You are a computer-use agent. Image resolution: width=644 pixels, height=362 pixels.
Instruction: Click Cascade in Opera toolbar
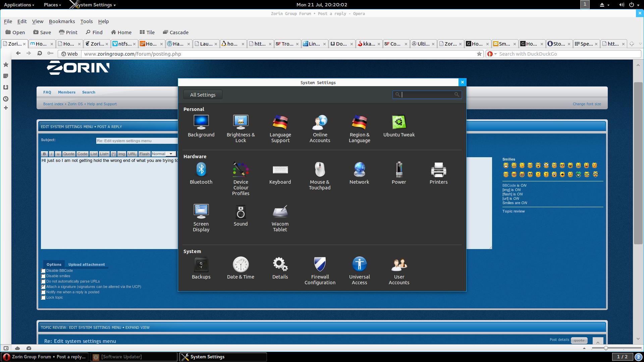[x=175, y=33]
